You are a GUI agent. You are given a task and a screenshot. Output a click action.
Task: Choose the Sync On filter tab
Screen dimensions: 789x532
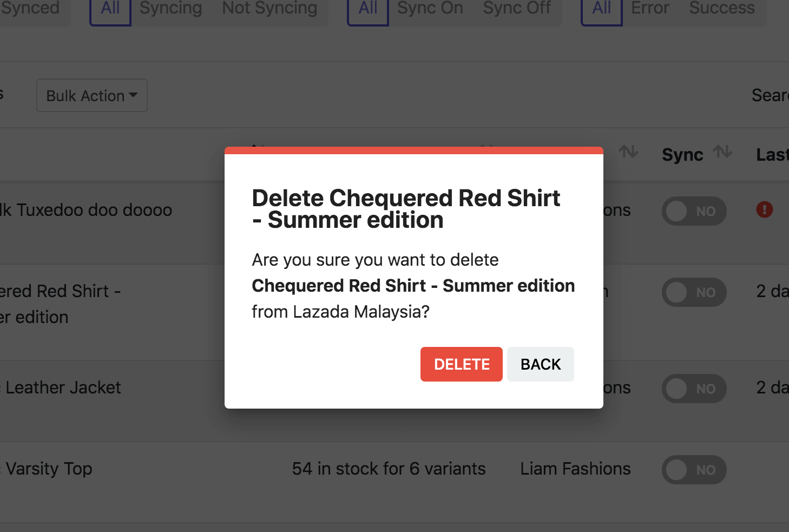pos(430,9)
